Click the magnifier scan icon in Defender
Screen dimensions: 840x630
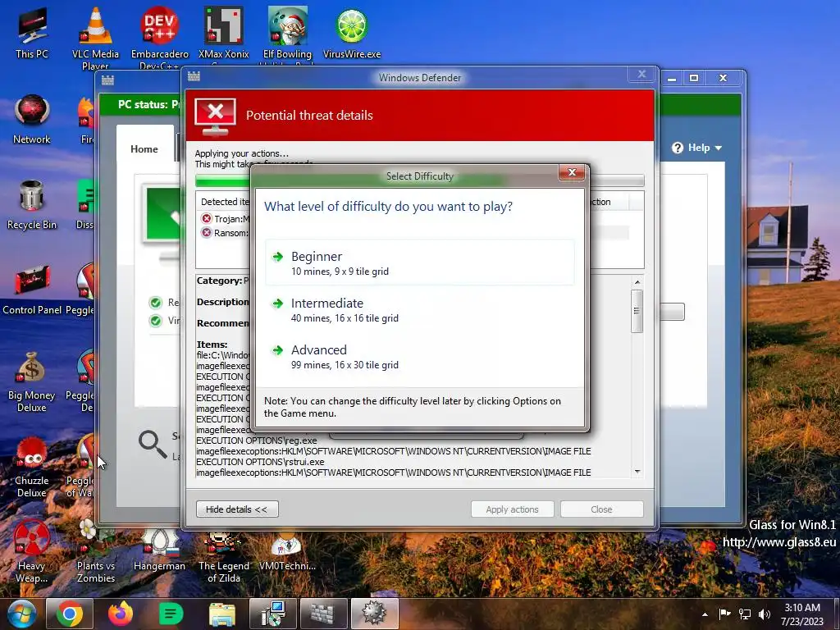coord(153,444)
